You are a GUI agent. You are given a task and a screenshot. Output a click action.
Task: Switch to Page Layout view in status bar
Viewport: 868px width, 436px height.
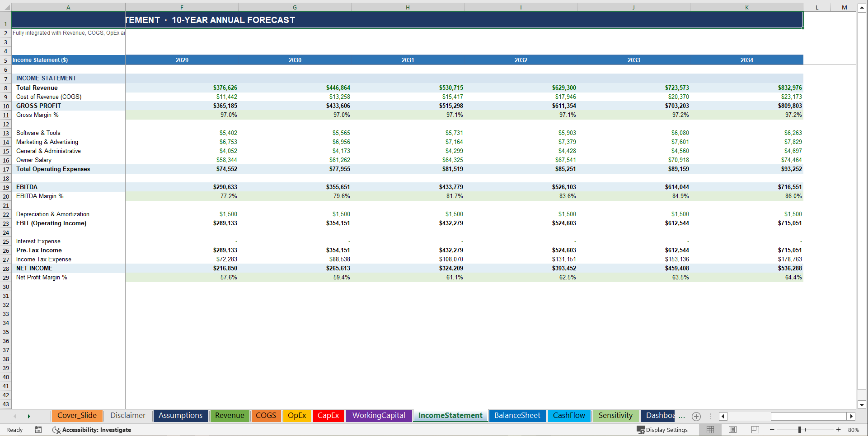click(732, 430)
